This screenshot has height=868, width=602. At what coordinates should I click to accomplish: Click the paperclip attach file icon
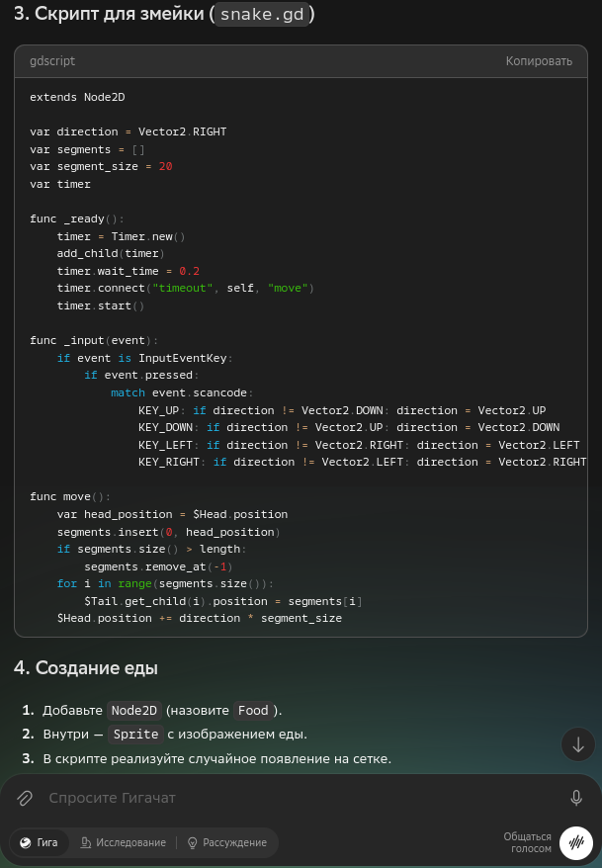click(x=25, y=798)
